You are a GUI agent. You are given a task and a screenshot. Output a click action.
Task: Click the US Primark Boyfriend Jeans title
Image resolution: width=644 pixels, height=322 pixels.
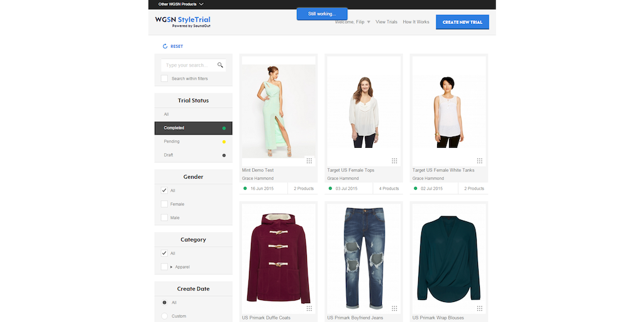355,318
